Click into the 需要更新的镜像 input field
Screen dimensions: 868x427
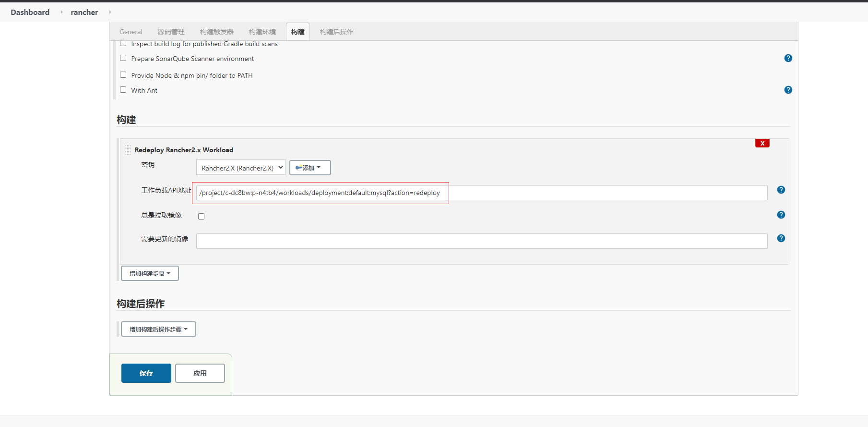[x=482, y=241]
